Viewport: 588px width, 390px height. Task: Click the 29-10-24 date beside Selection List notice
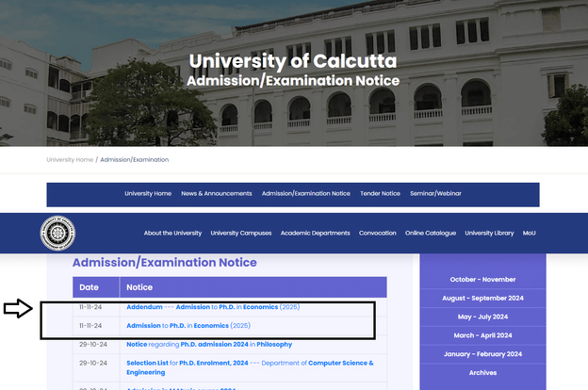click(93, 363)
